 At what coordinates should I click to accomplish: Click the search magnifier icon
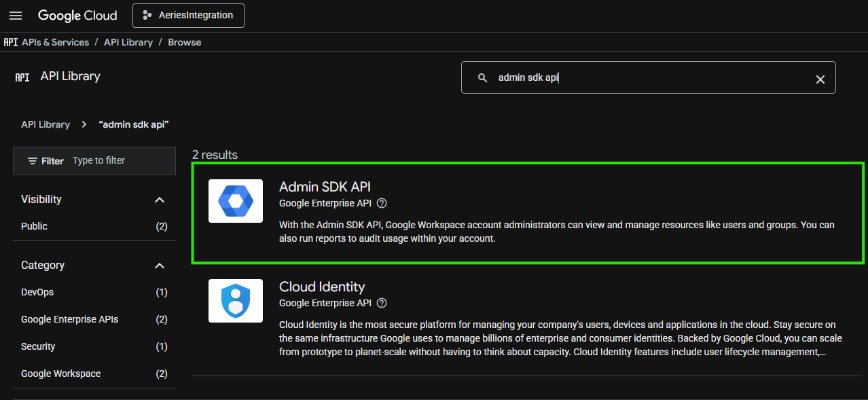pos(483,78)
